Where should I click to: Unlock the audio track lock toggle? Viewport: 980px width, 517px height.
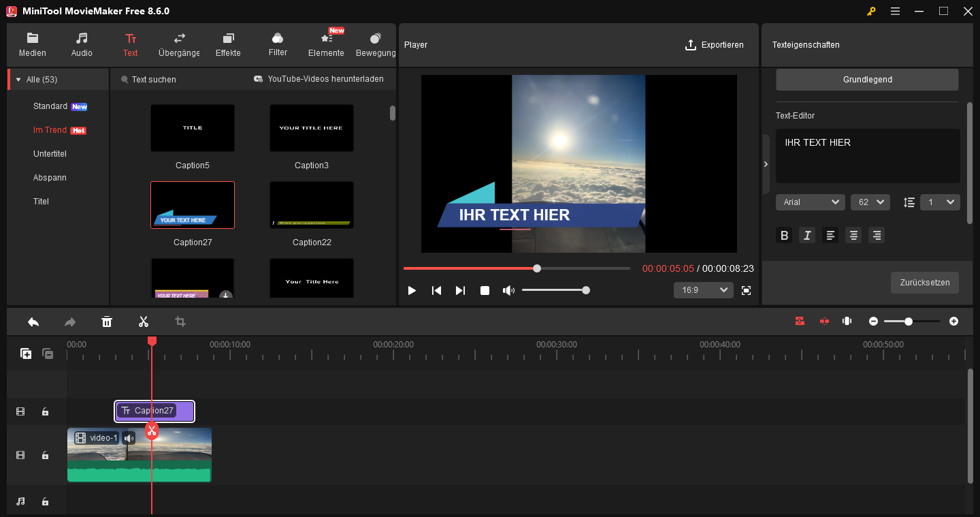click(45, 501)
